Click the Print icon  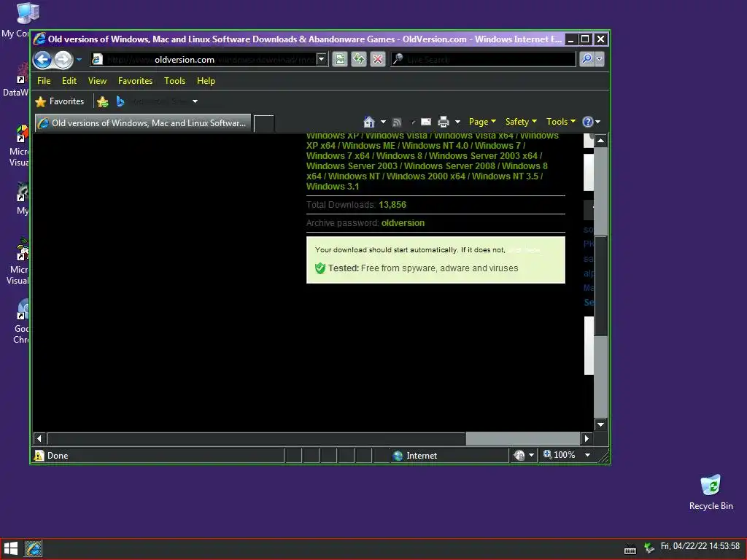tap(444, 122)
